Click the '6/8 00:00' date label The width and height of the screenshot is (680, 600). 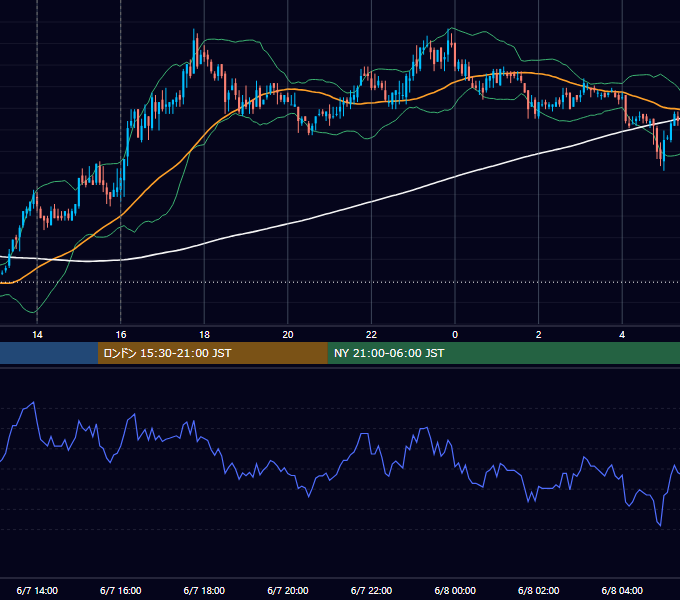pos(455,590)
